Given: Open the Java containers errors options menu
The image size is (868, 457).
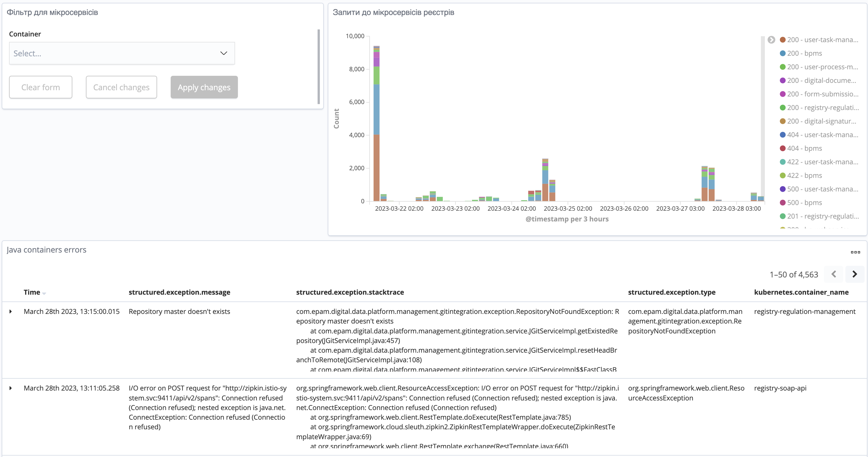Looking at the screenshot, I should pyautogui.click(x=855, y=252).
